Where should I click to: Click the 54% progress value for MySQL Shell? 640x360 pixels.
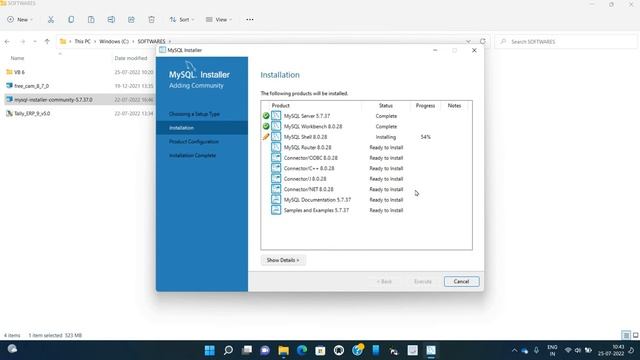click(425, 137)
